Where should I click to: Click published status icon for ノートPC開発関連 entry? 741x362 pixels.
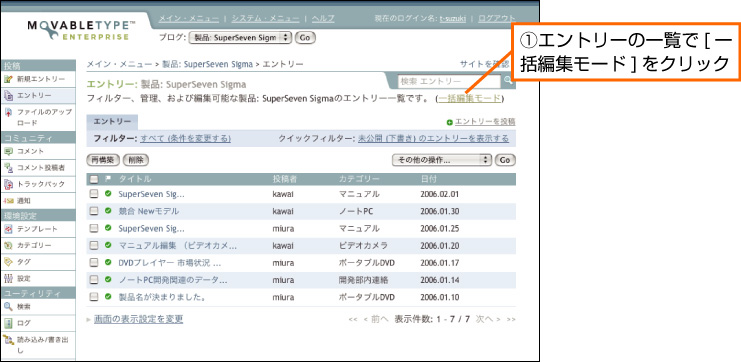click(108, 280)
